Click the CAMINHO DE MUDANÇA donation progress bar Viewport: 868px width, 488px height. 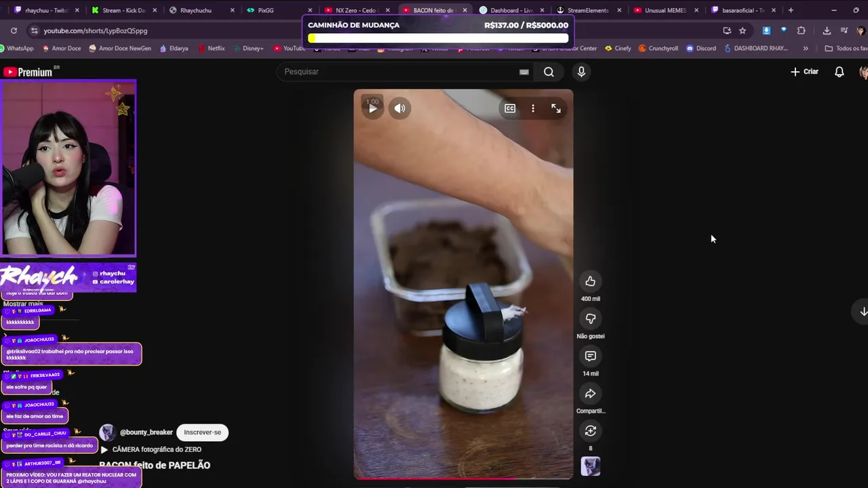point(438,38)
